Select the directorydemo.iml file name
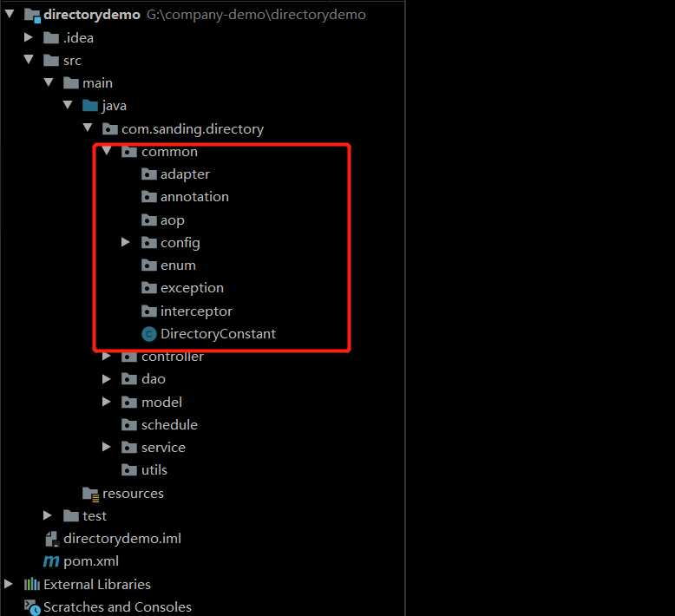 coord(122,539)
